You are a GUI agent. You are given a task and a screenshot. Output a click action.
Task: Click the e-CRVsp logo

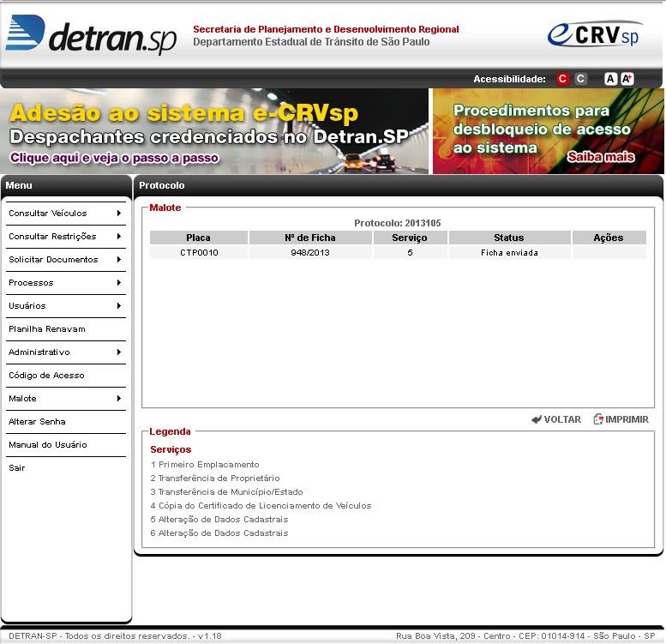tap(595, 34)
